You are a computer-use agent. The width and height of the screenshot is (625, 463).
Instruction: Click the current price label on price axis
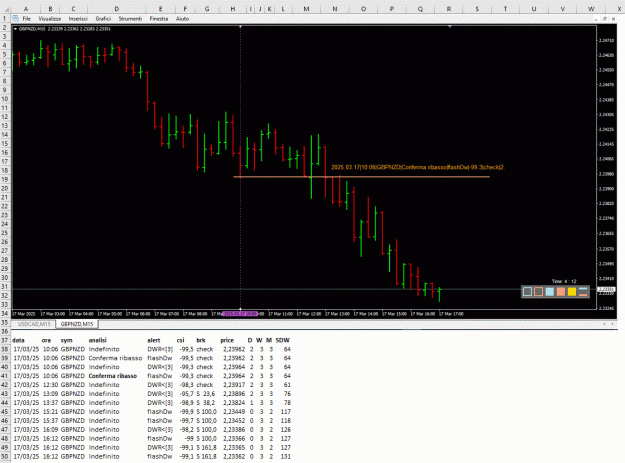(x=607, y=289)
